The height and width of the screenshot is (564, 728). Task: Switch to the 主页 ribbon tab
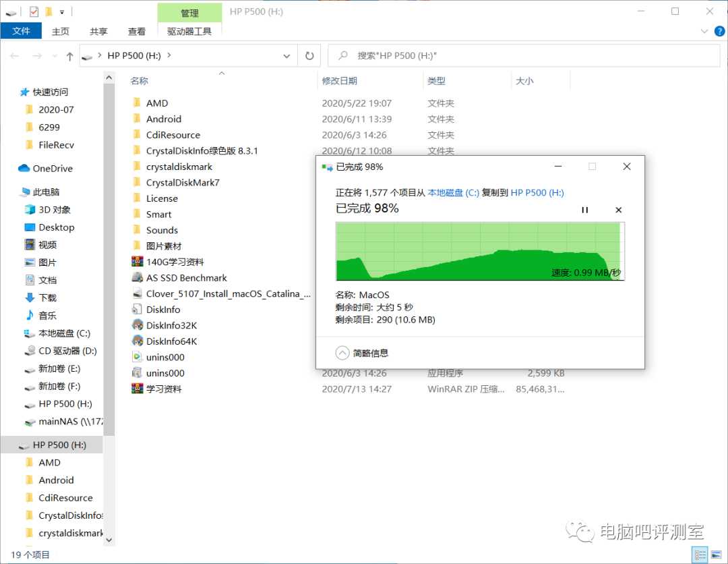coord(61,31)
